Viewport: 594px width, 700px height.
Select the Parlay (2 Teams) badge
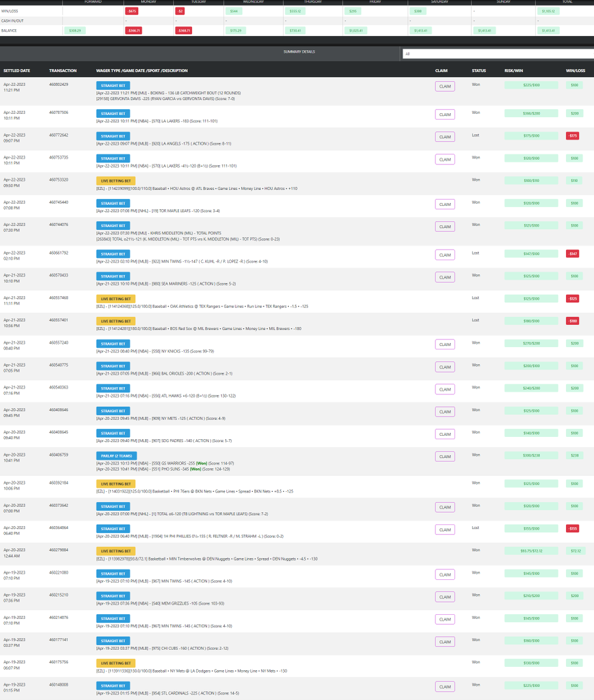click(x=117, y=456)
